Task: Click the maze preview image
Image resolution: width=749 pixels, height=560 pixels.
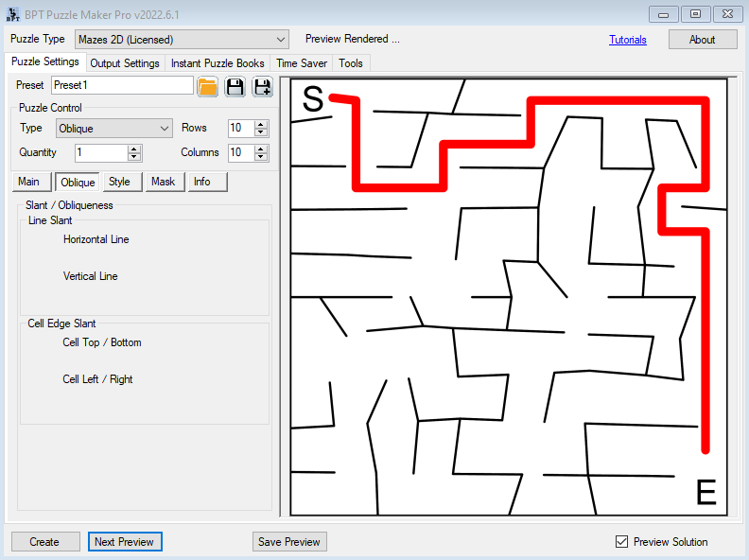Action: pos(509,297)
